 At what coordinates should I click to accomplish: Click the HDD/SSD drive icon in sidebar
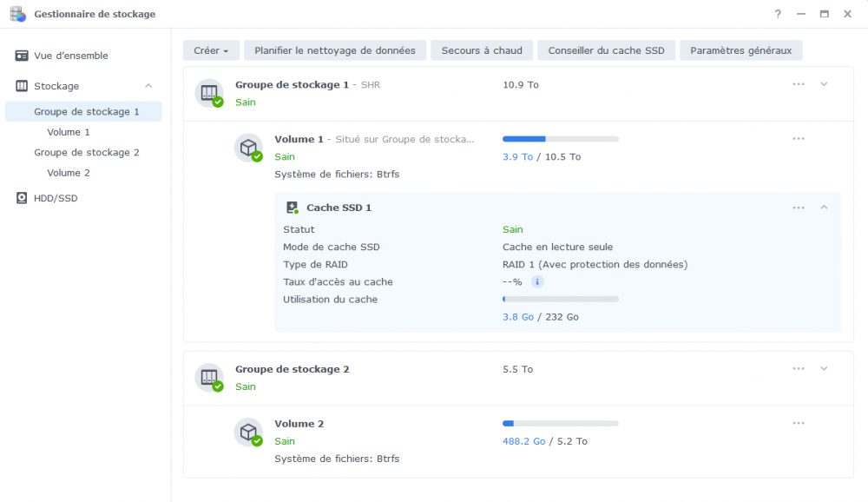[x=22, y=198]
